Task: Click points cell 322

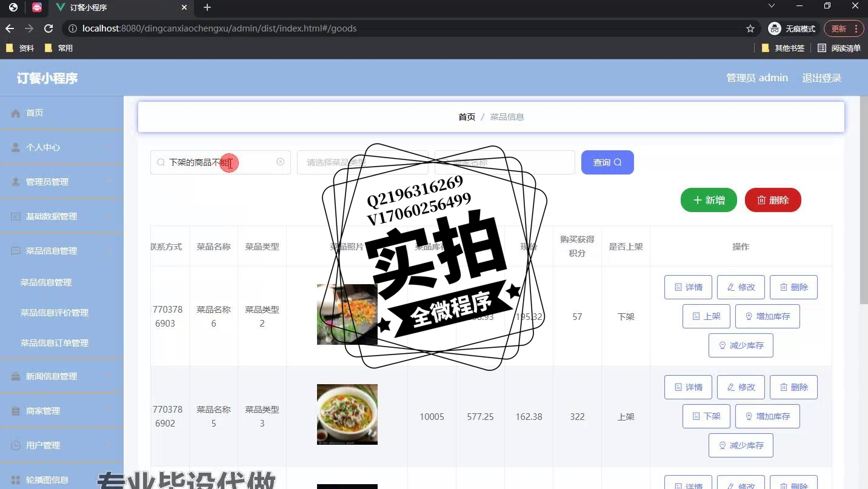Action: [577, 417]
